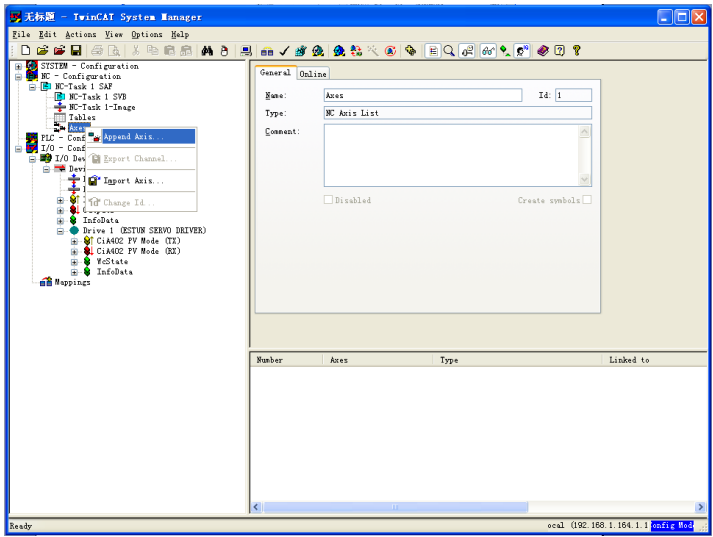Toggle the Create symbols checkbox

coord(587,200)
